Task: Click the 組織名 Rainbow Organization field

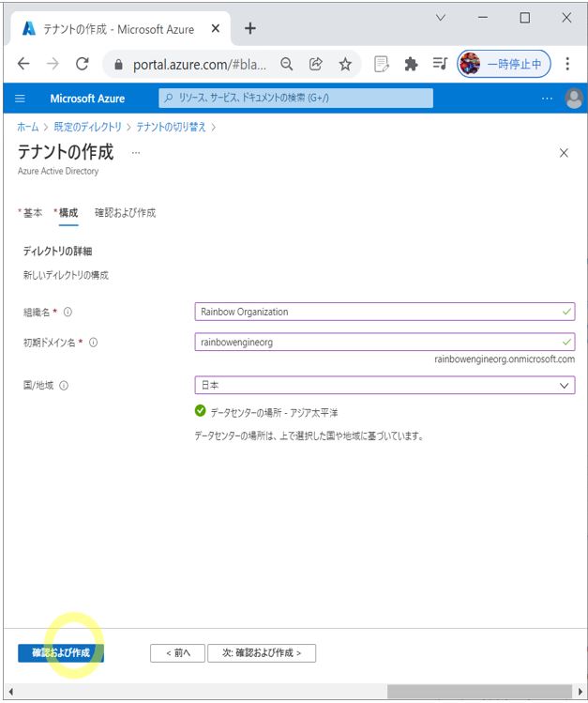Action: (384, 312)
